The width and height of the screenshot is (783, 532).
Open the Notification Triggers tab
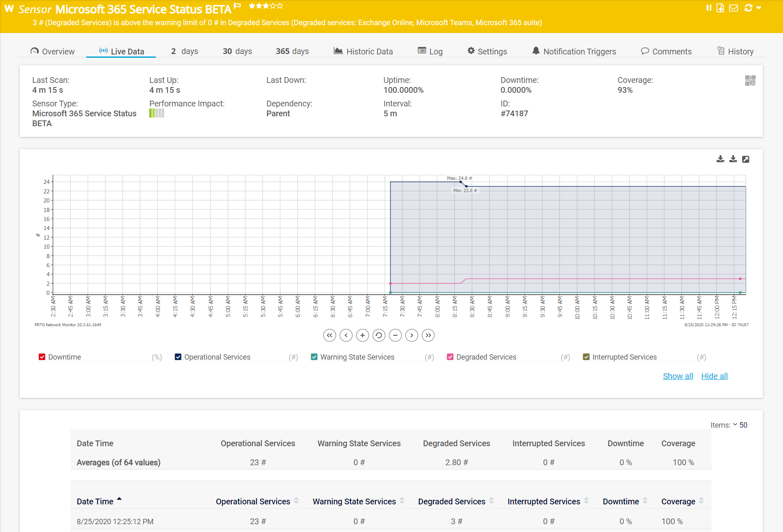(x=574, y=52)
